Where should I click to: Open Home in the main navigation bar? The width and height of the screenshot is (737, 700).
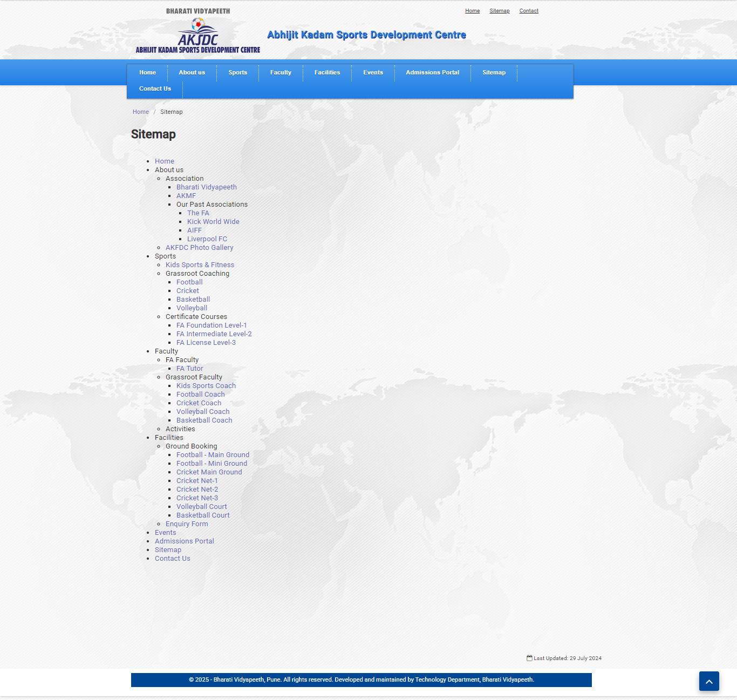pos(147,72)
